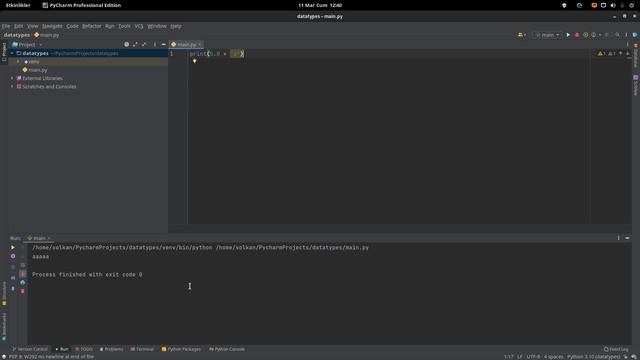Open Python Console tool window
Image resolution: width=640 pixels, height=360 pixels.
coord(227,349)
